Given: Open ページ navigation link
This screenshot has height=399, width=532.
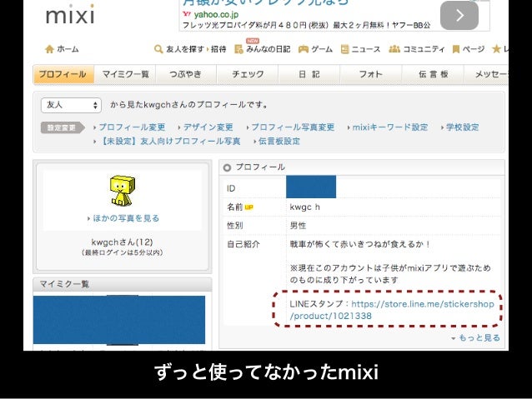Looking at the screenshot, I should pyautogui.click(x=474, y=49).
